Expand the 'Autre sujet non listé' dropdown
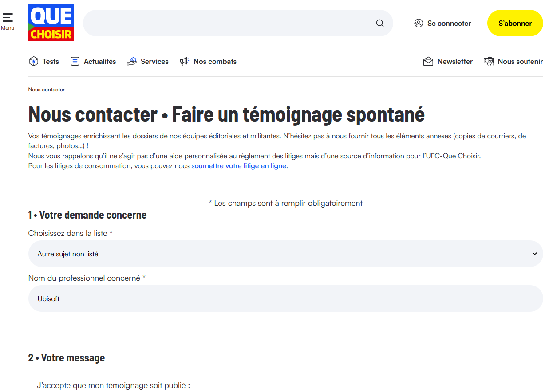 [x=285, y=254]
